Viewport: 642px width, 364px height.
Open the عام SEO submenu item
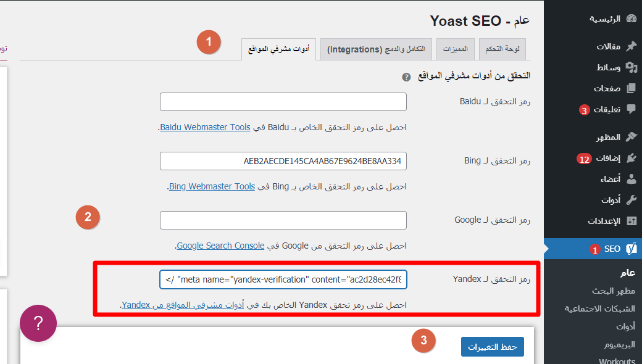coord(628,273)
